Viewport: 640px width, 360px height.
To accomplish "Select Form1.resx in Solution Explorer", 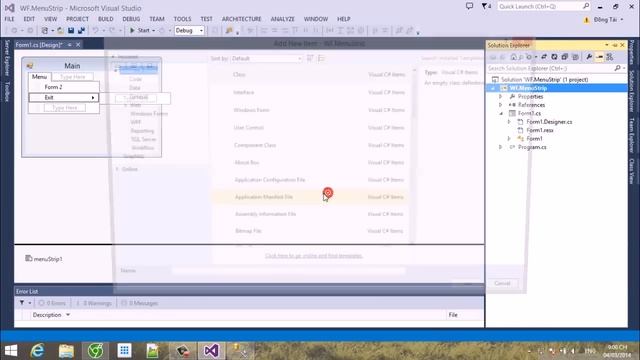I will 540,130.
